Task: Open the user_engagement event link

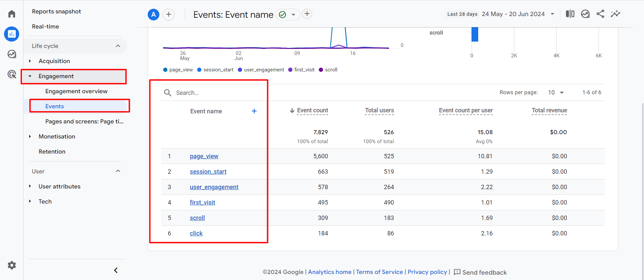Action: (214, 187)
